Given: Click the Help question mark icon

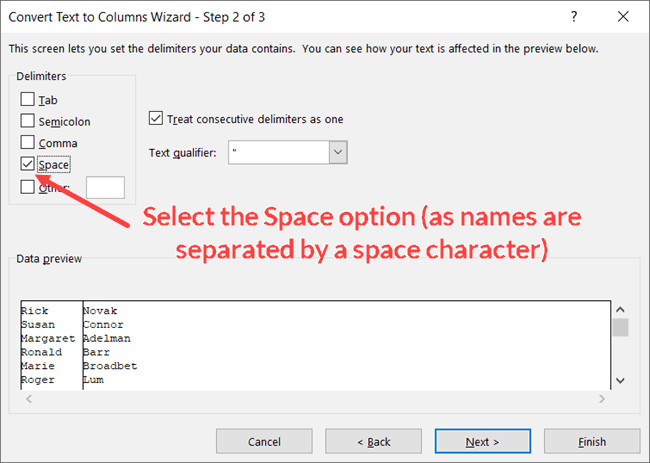Looking at the screenshot, I should pyautogui.click(x=573, y=17).
